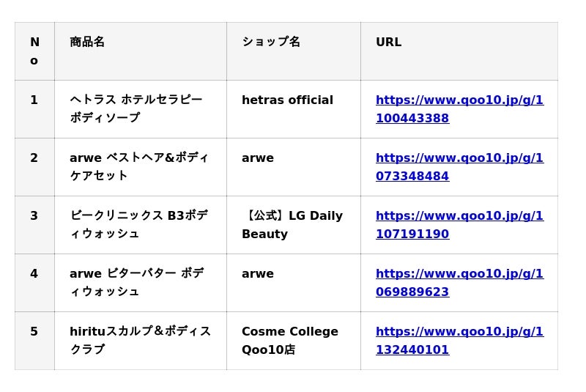Open the Qoo10 link ending in 073348484
The width and height of the screenshot is (586, 392).
(x=459, y=167)
